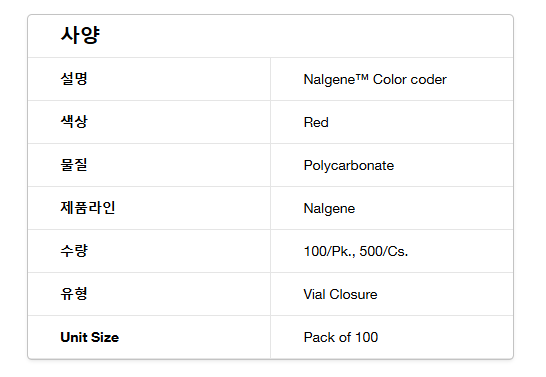
Task: Click the 물질 label
Action: (x=74, y=165)
